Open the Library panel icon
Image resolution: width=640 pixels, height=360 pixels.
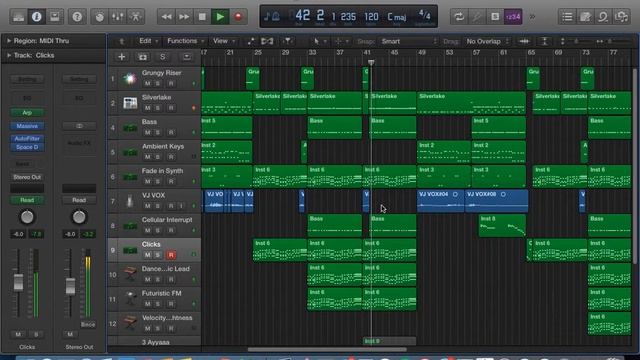click(18, 17)
